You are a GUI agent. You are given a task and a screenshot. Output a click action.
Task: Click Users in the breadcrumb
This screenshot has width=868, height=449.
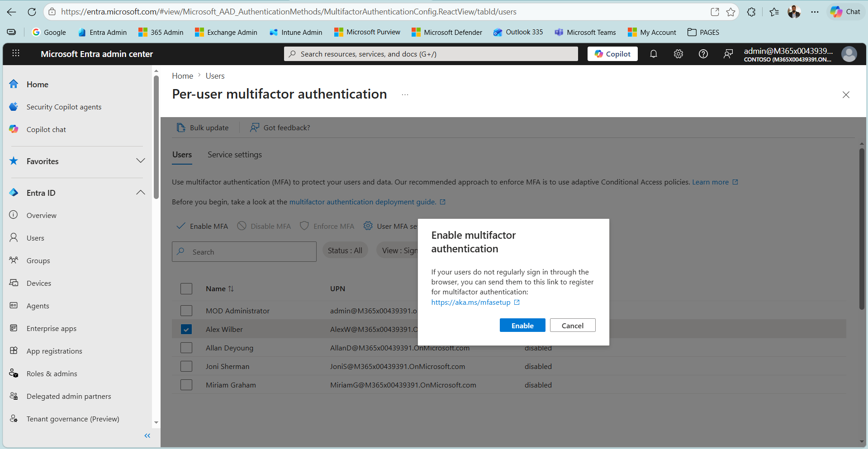[x=215, y=76]
